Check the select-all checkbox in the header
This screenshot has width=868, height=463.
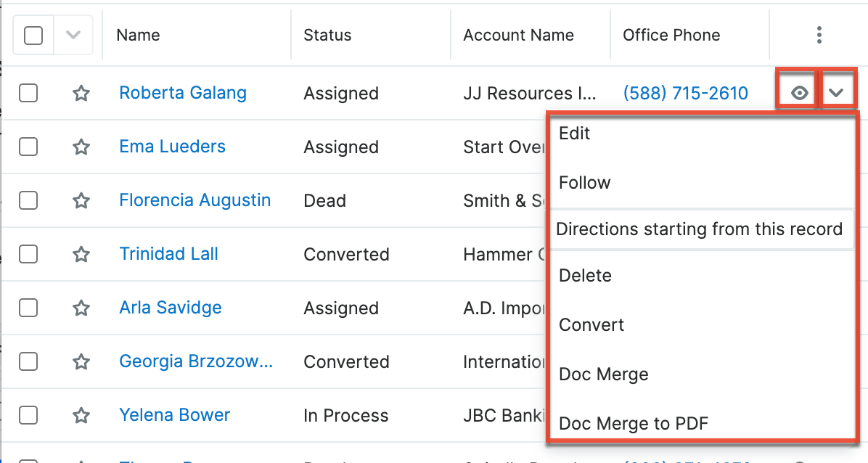click(x=33, y=35)
